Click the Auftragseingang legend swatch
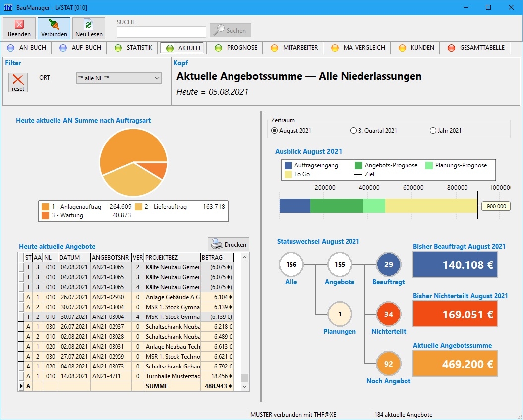Image resolution: width=523 pixels, height=420 pixels. pyautogui.click(x=288, y=165)
